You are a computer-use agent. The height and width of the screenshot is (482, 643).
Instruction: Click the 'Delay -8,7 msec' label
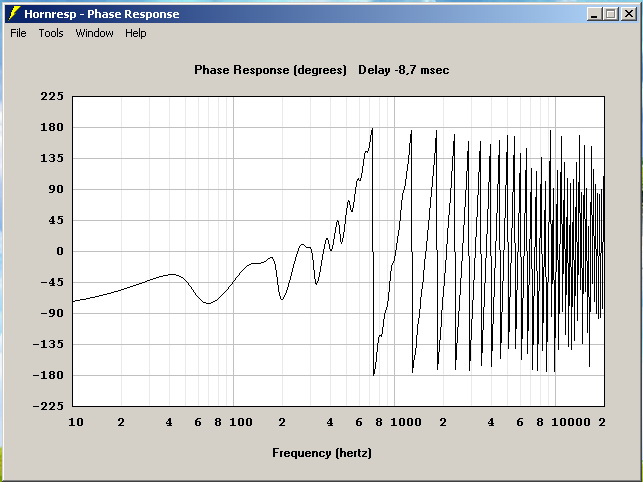click(404, 70)
